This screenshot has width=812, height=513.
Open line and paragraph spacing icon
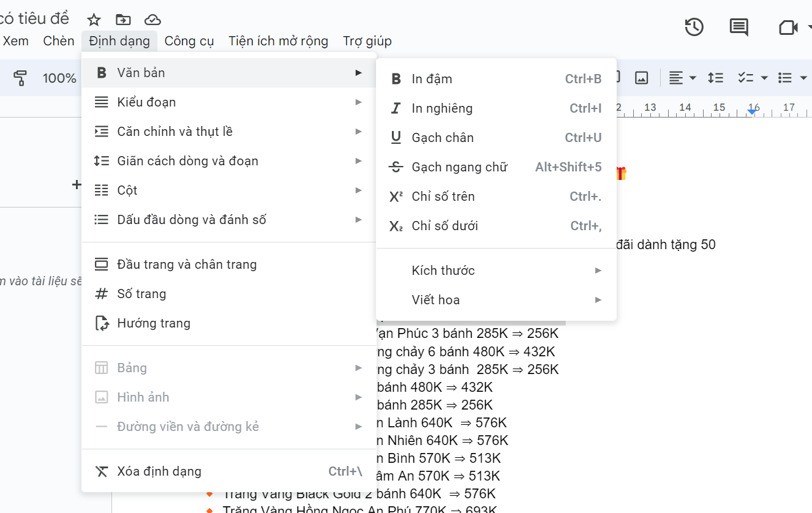click(715, 78)
